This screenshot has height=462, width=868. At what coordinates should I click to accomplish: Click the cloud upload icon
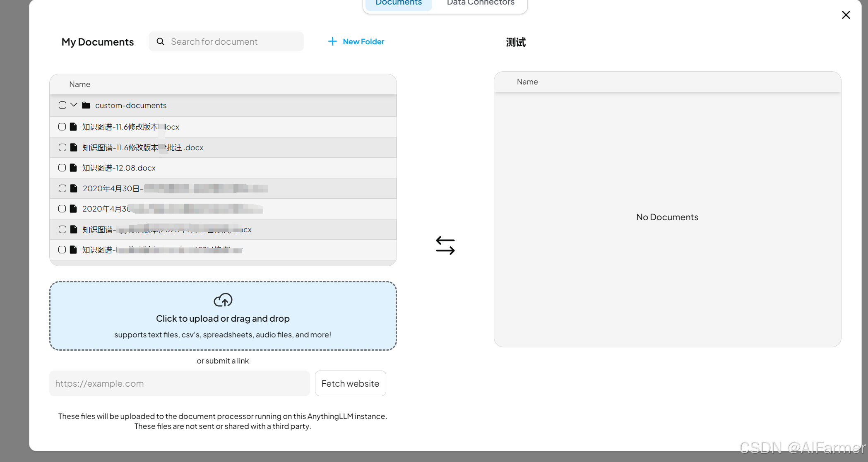tap(223, 300)
